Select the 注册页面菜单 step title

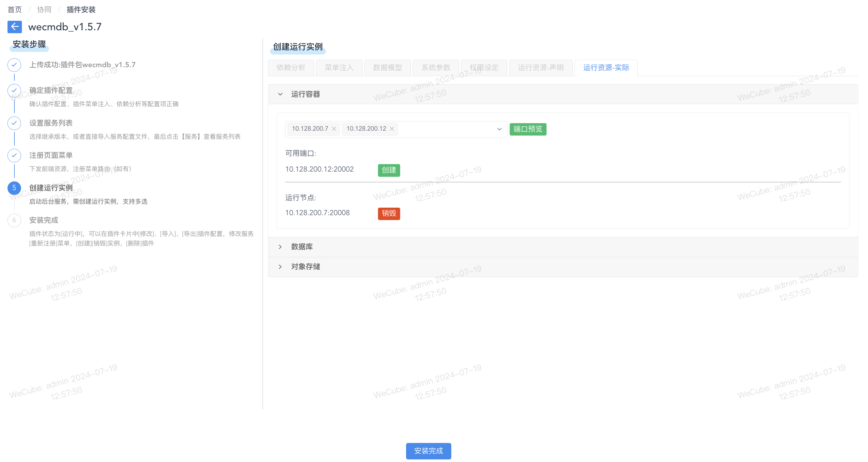coord(51,155)
